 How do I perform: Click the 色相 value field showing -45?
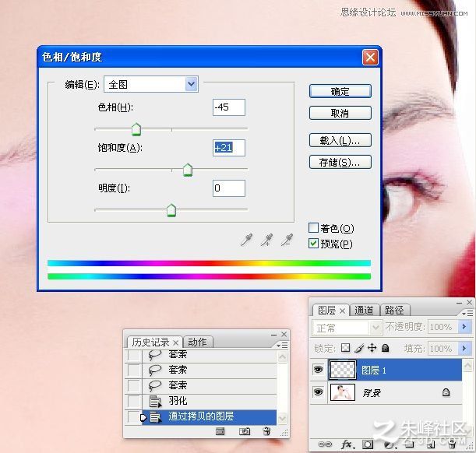[x=229, y=107]
